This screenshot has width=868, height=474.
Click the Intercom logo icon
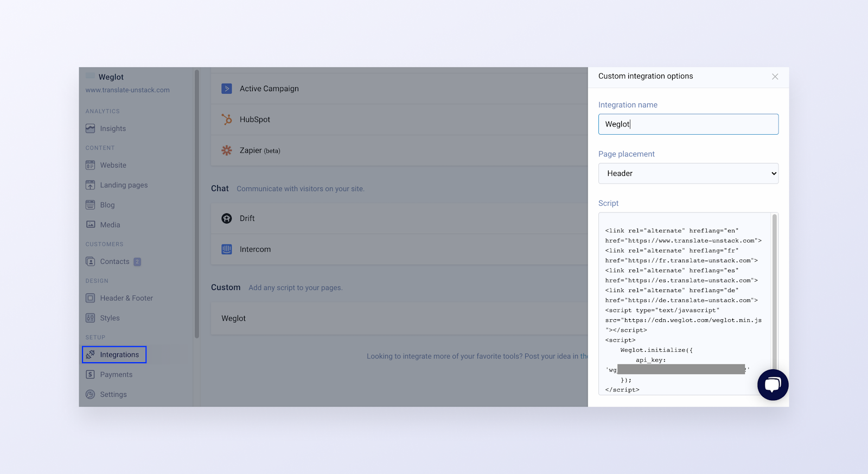227,249
